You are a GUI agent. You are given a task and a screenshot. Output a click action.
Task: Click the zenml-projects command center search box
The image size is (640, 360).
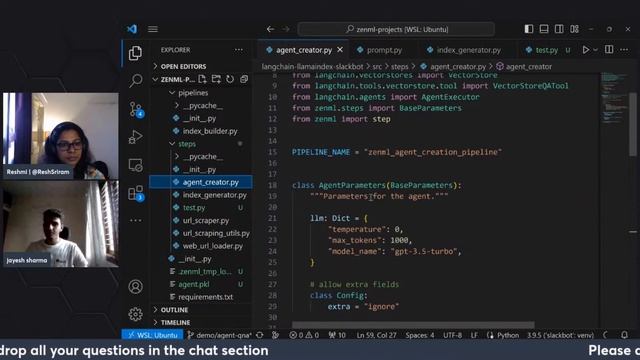(x=396, y=29)
